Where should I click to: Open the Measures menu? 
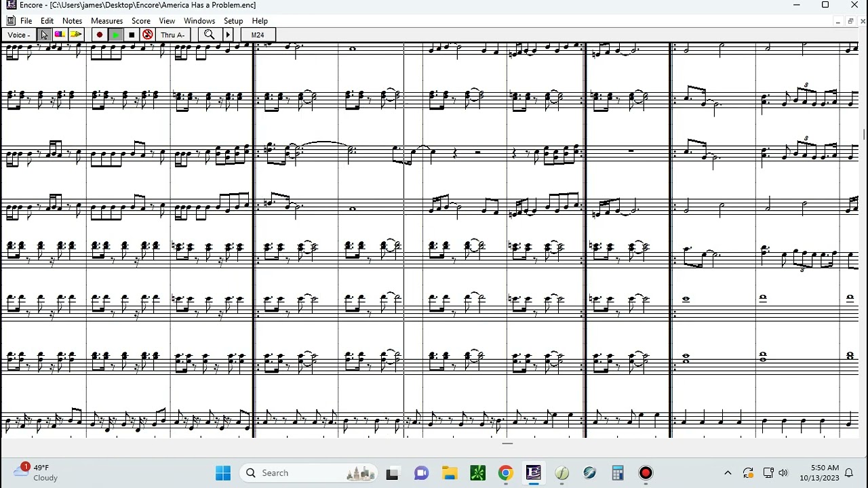point(106,21)
